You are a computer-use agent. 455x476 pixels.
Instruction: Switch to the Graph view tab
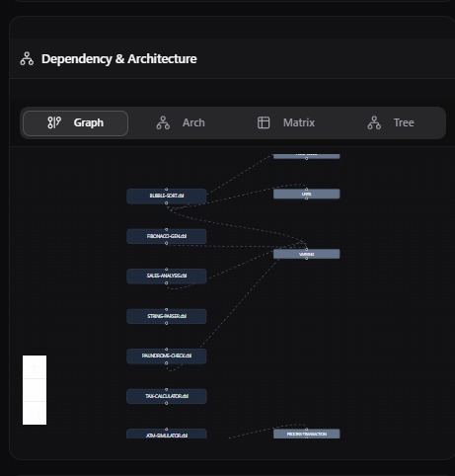[x=75, y=123]
